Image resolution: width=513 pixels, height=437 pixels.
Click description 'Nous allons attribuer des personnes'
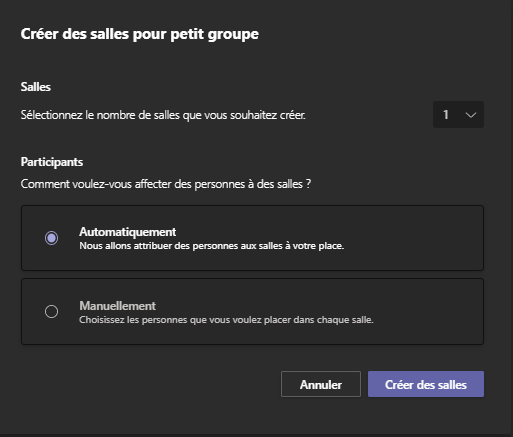point(212,246)
